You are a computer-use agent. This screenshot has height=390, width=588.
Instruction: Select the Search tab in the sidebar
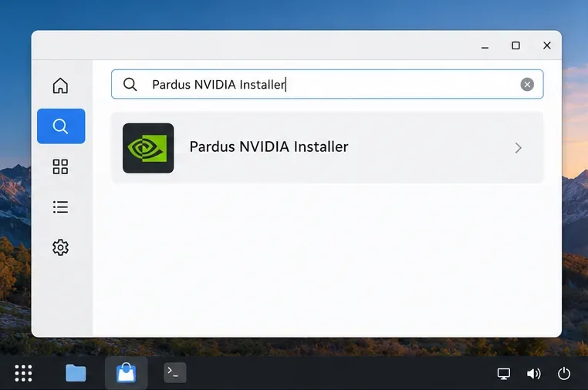[x=61, y=126]
